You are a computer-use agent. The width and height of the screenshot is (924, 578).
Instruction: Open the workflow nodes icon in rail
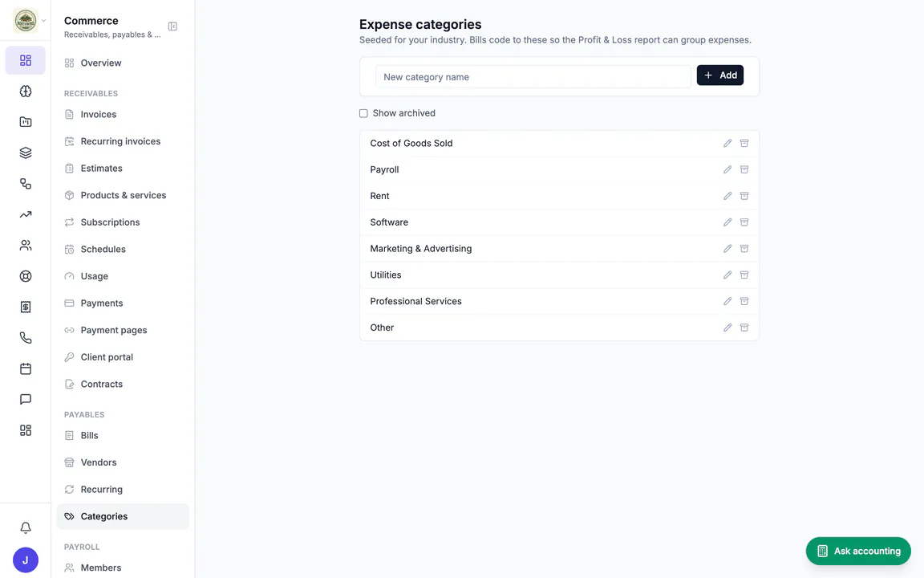coord(26,184)
